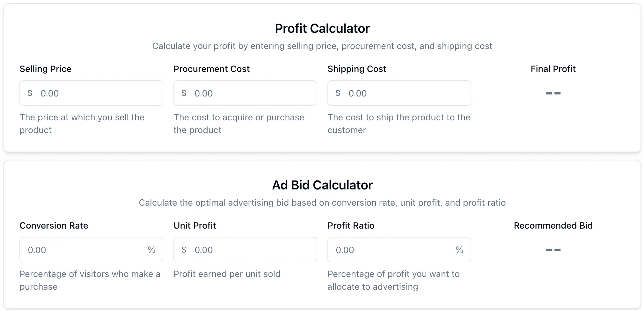Click the Recommended Bid dash placeholder

coord(553,250)
